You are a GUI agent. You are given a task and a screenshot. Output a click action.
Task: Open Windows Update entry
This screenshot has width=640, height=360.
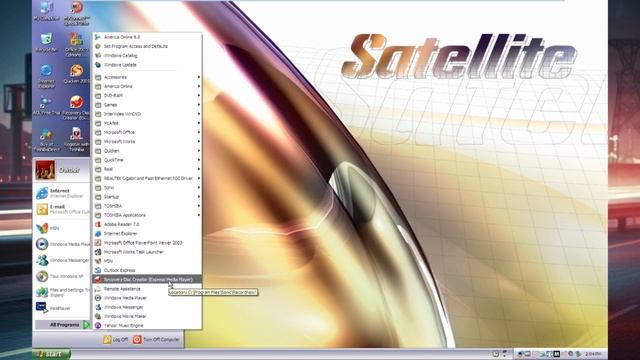(x=147, y=65)
